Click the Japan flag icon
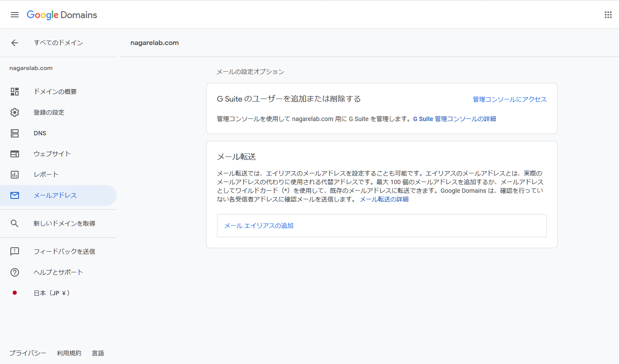This screenshot has width=619, height=364. click(15, 293)
